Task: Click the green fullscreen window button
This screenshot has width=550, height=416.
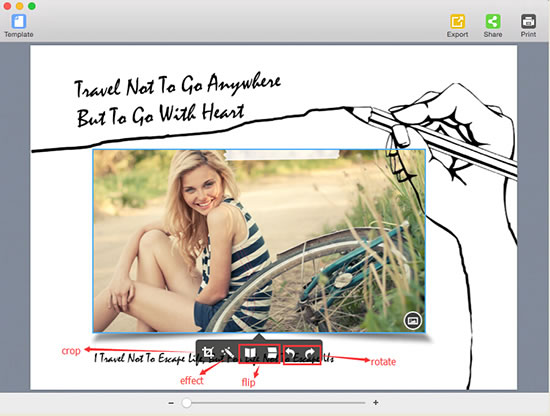Action: 32,6
